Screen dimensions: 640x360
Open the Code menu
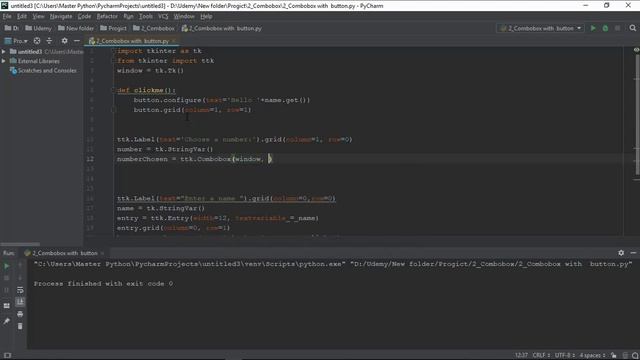click(84, 16)
